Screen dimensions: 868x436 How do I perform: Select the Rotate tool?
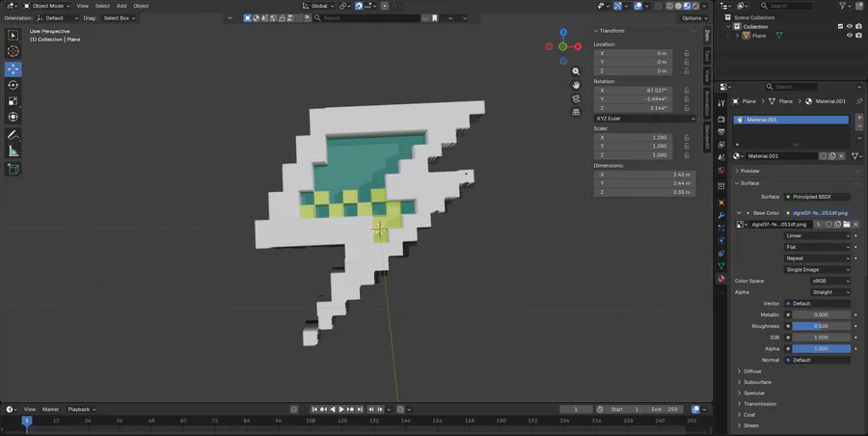pos(14,85)
